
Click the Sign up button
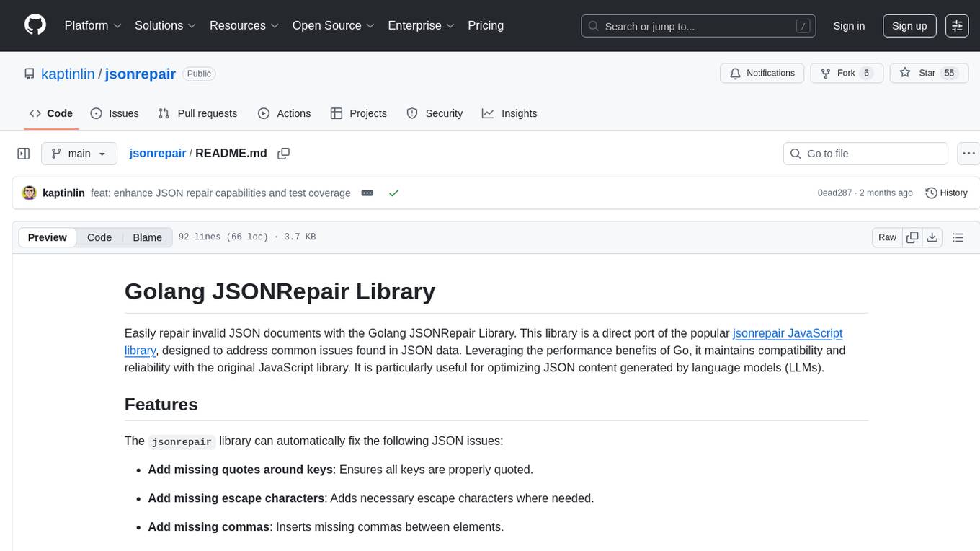point(909,25)
